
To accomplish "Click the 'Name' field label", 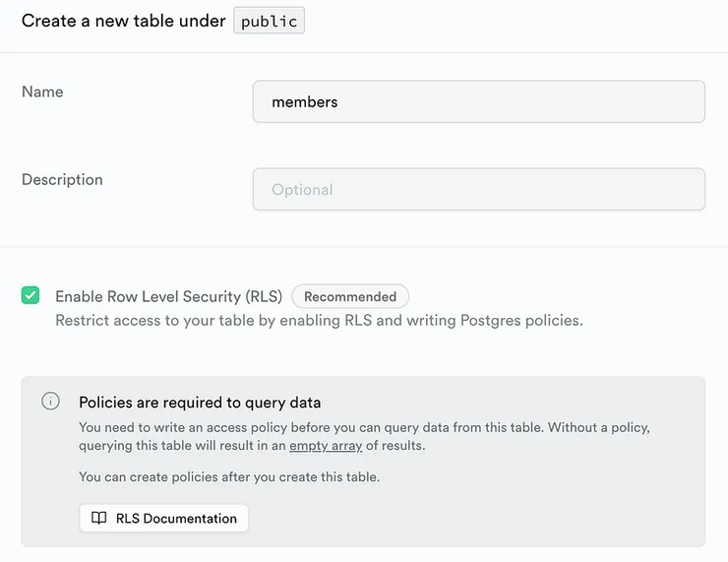I will coord(42,92).
